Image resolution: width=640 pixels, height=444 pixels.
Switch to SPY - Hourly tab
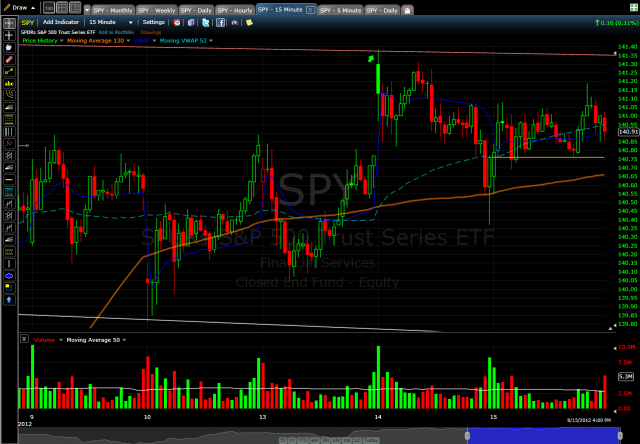coord(235,10)
